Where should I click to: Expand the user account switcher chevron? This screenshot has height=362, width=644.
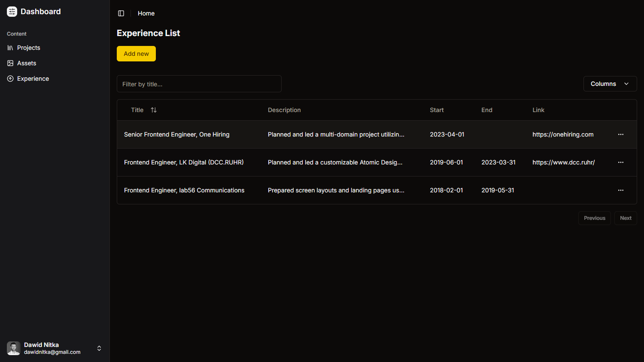99,348
